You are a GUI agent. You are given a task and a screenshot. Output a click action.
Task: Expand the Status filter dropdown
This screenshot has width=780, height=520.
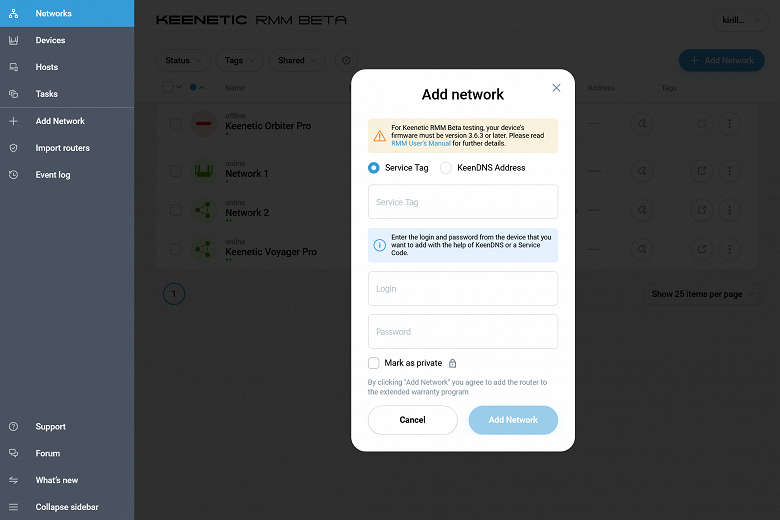point(185,60)
